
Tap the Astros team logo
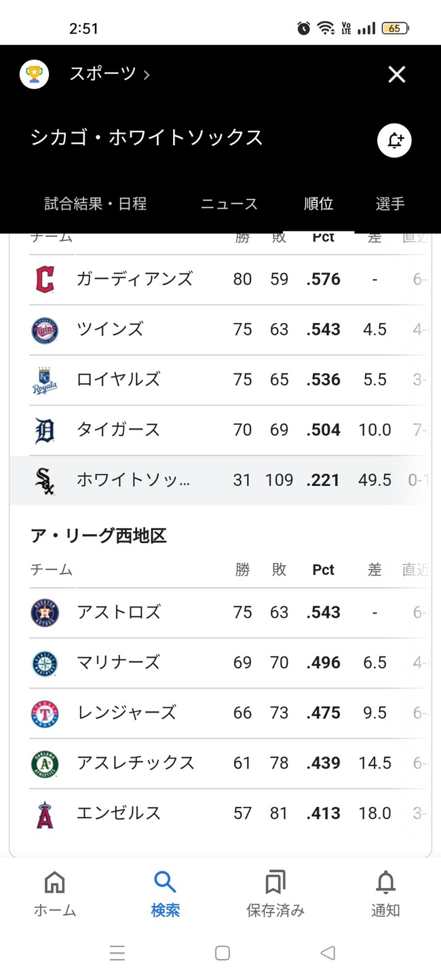click(45, 612)
